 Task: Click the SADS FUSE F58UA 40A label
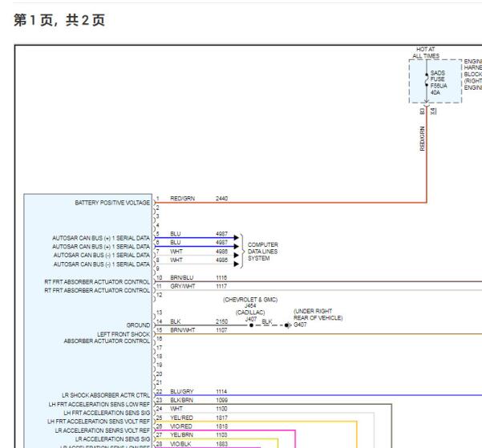tap(439, 83)
